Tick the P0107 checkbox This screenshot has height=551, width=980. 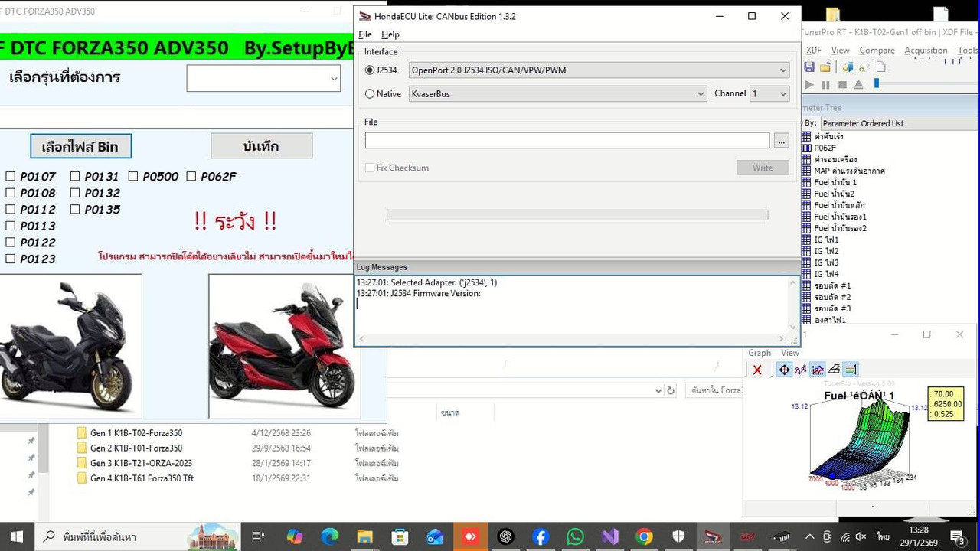[x=10, y=176]
